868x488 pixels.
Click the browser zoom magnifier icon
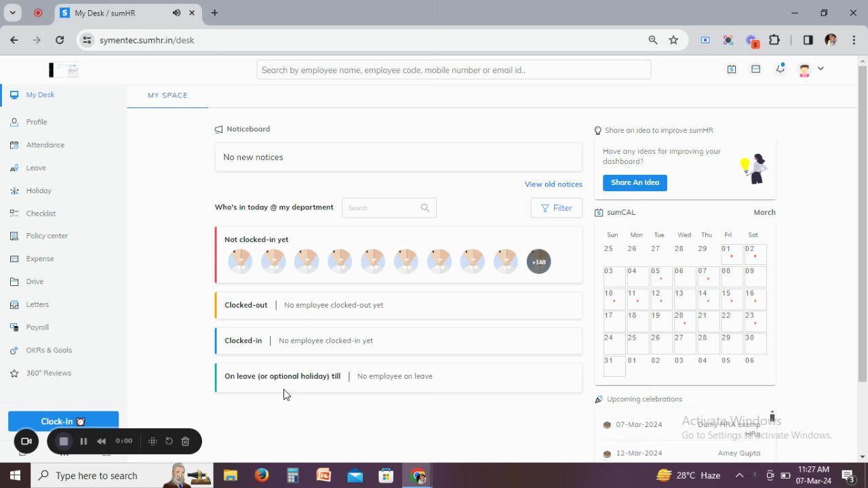(653, 40)
